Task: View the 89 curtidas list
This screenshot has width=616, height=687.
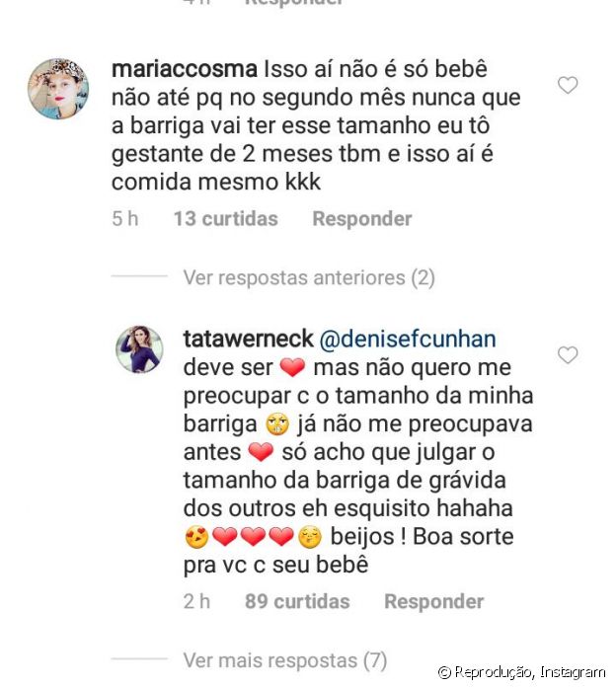Action: (297, 601)
